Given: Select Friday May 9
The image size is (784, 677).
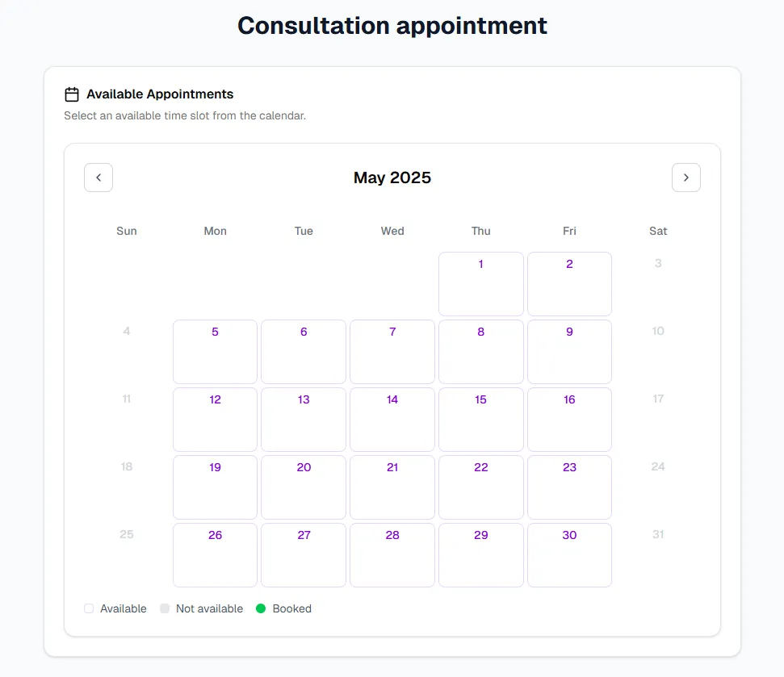Looking at the screenshot, I should 569,351.
